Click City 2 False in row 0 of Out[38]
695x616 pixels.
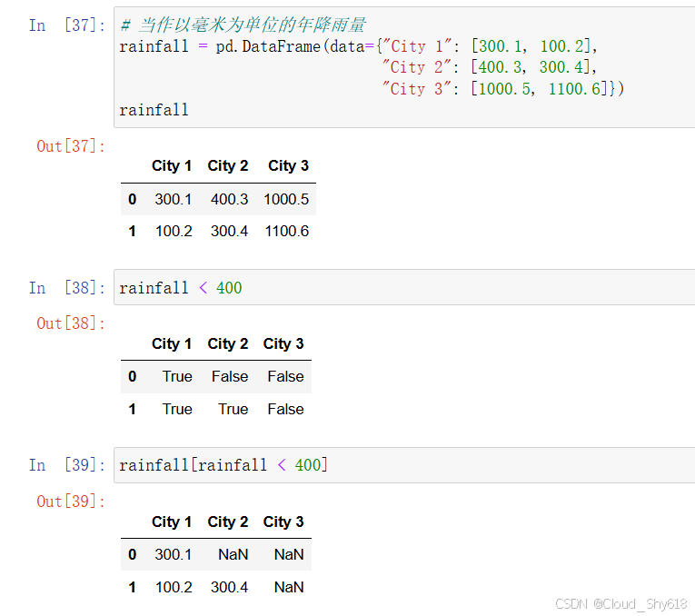[x=230, y=376]
